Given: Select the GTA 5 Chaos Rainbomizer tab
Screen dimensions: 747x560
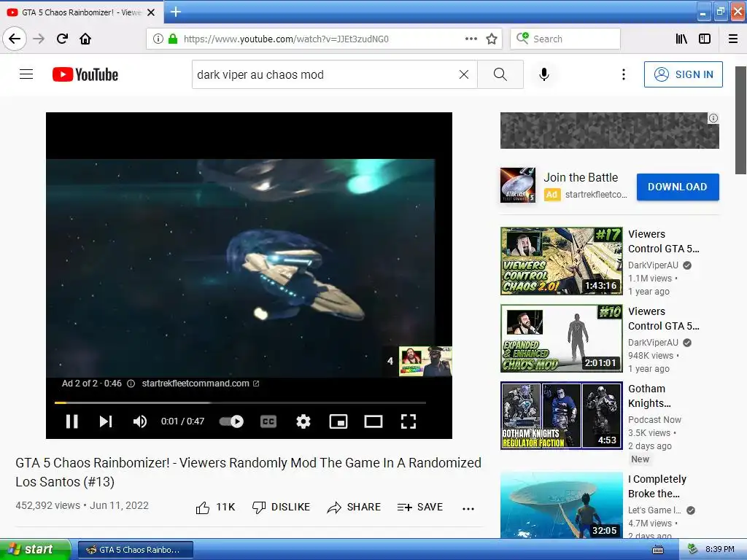Looking at the screenshot, I should coord(81,12).
